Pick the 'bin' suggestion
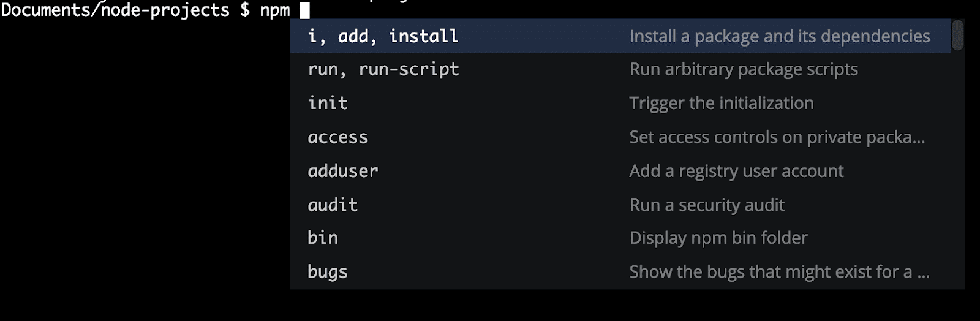 click(620, 238)
